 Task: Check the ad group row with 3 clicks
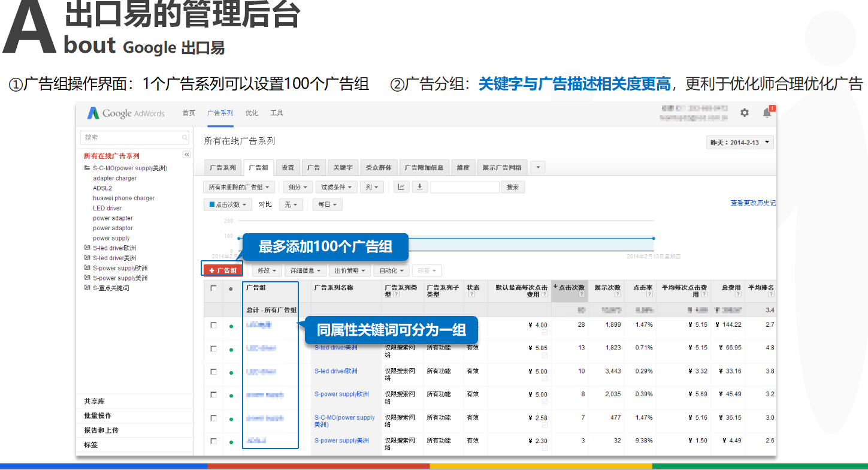coord(213,441)
